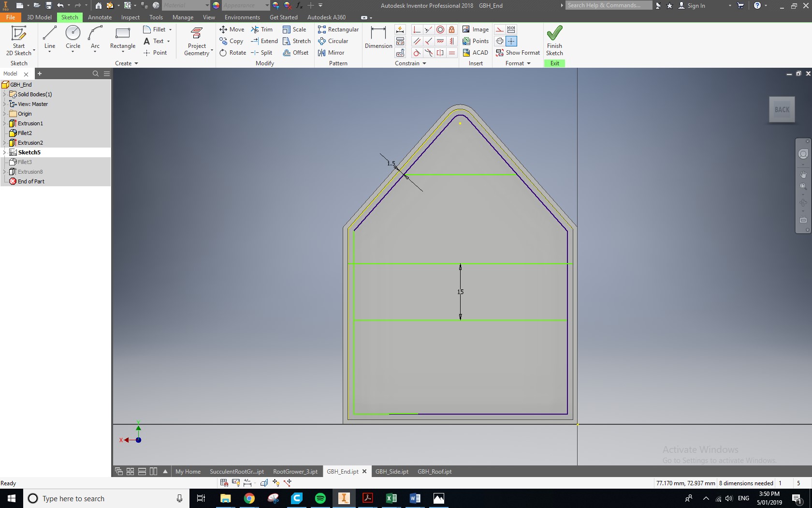Click the color wheel appearance swatch
This screenshot has height=508, width=812.
pyautogui.click(x=216, y=5)
